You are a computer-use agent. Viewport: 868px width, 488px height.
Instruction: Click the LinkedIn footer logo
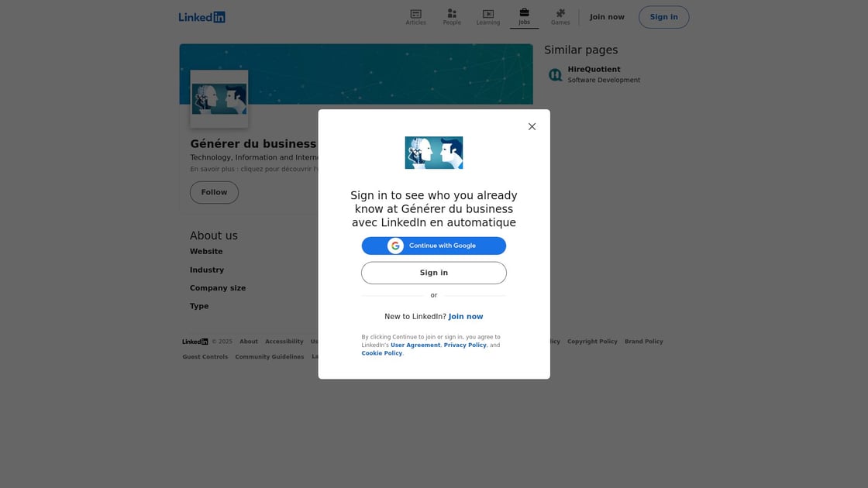click(195, 342)
